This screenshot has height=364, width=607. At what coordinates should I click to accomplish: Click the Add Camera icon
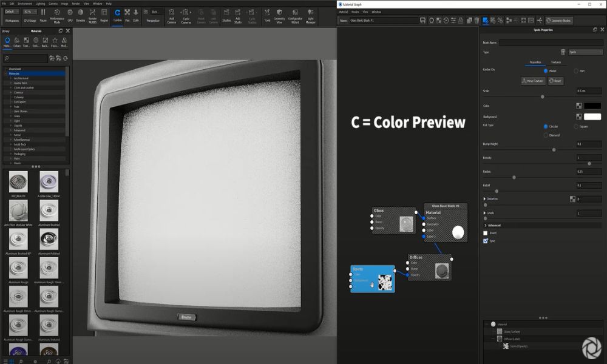pos(172,15)
